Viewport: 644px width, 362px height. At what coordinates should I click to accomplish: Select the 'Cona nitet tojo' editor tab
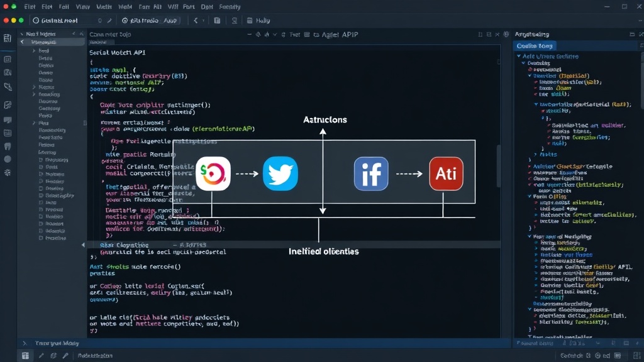[x=110, y=35]
